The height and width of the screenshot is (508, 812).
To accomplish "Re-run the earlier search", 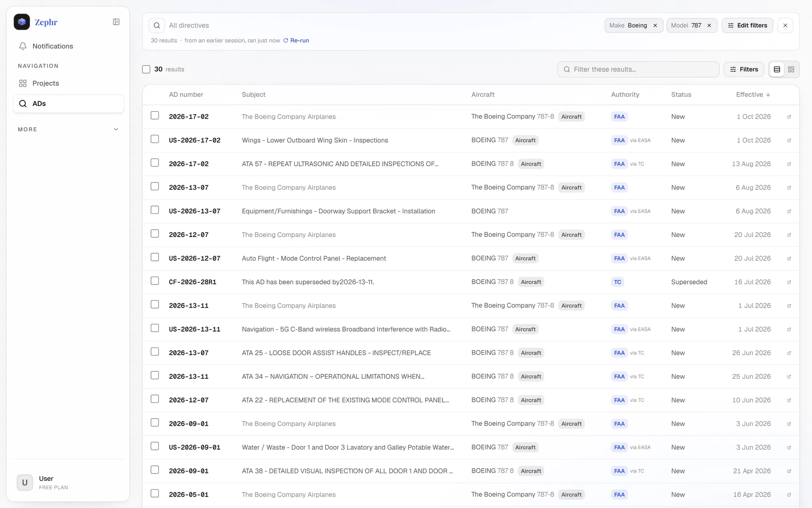I will point(296,40).
